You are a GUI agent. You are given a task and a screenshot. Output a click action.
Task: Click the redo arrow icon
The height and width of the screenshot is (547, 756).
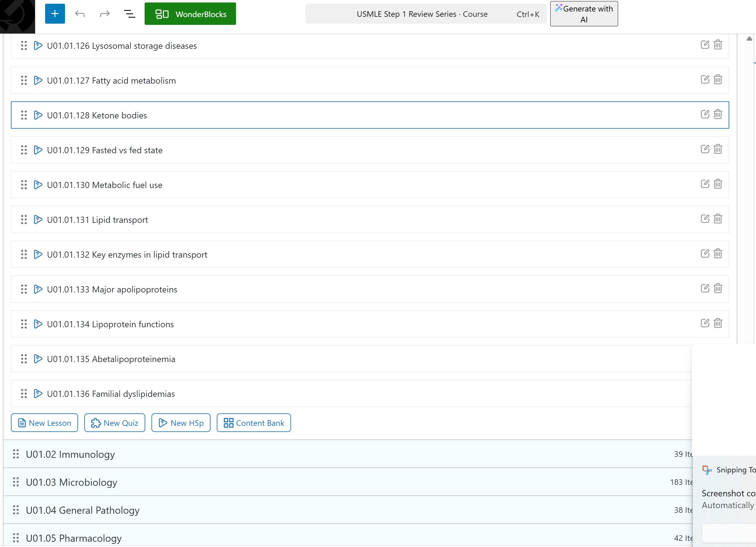(105, 14)
